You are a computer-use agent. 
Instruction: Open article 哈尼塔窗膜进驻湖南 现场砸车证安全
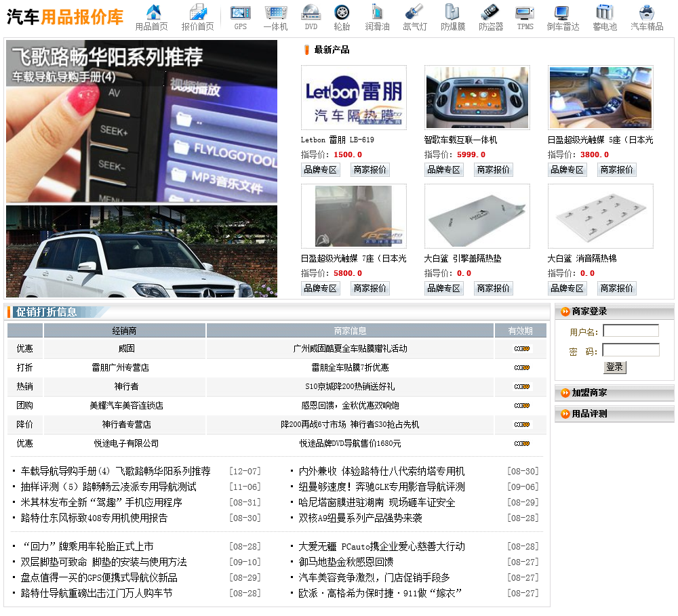click(377, 502)
